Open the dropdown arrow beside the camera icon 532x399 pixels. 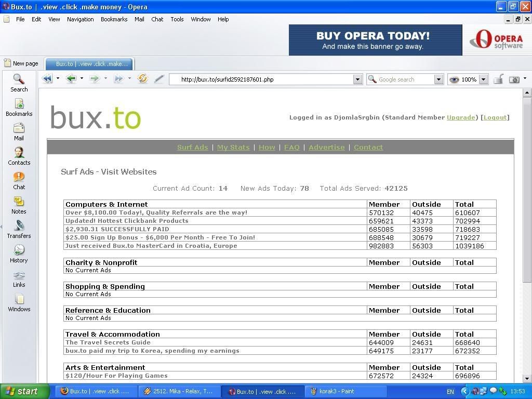point(525,78)
